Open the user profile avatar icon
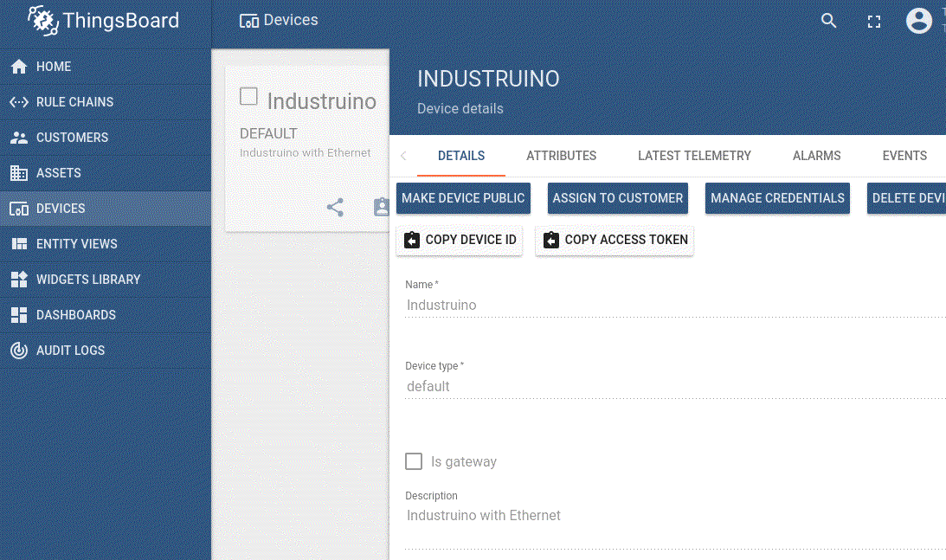The height and width of the screenshot is (560, 946). click(918, 21)
